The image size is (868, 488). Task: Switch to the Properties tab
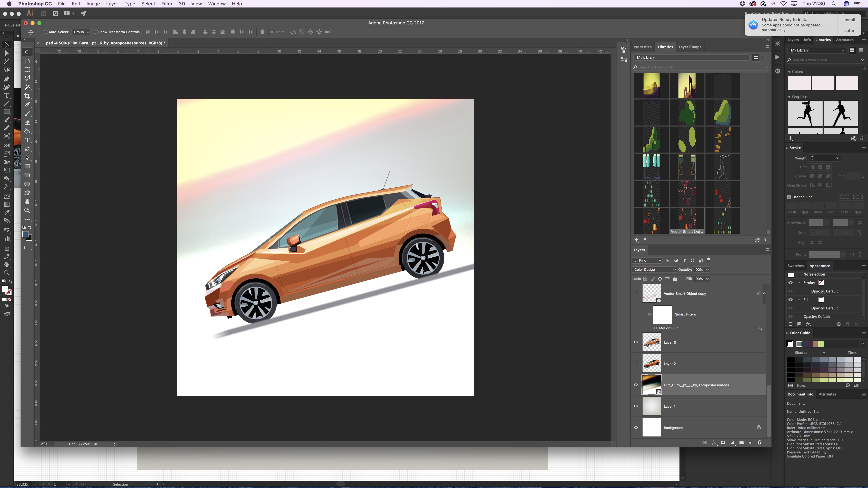pos(642,47)
